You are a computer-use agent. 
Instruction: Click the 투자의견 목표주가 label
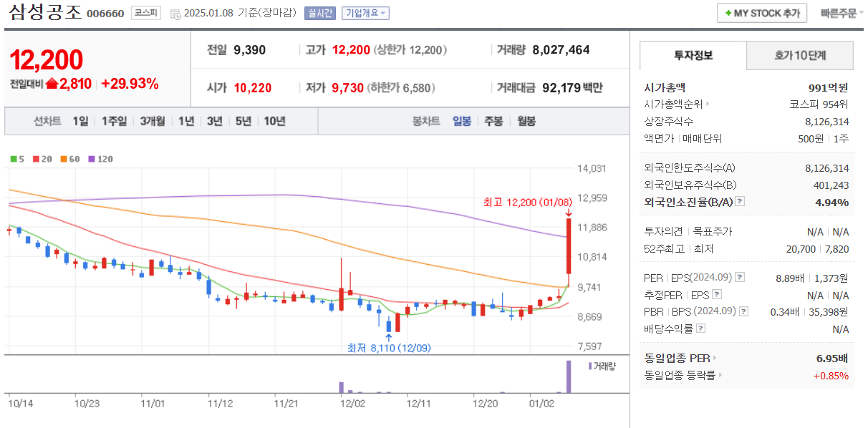click(x=688, y=231)
